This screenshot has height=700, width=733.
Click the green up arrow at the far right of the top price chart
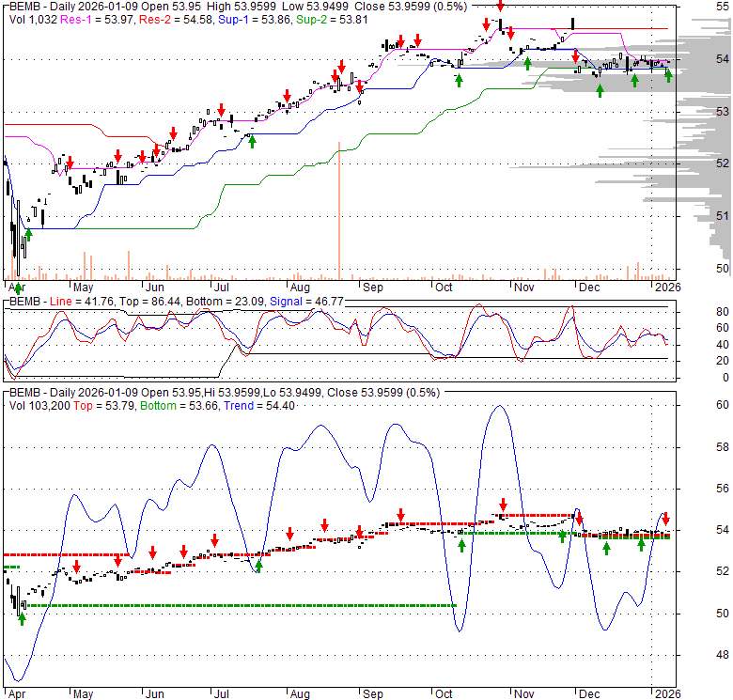pos(668,76)
